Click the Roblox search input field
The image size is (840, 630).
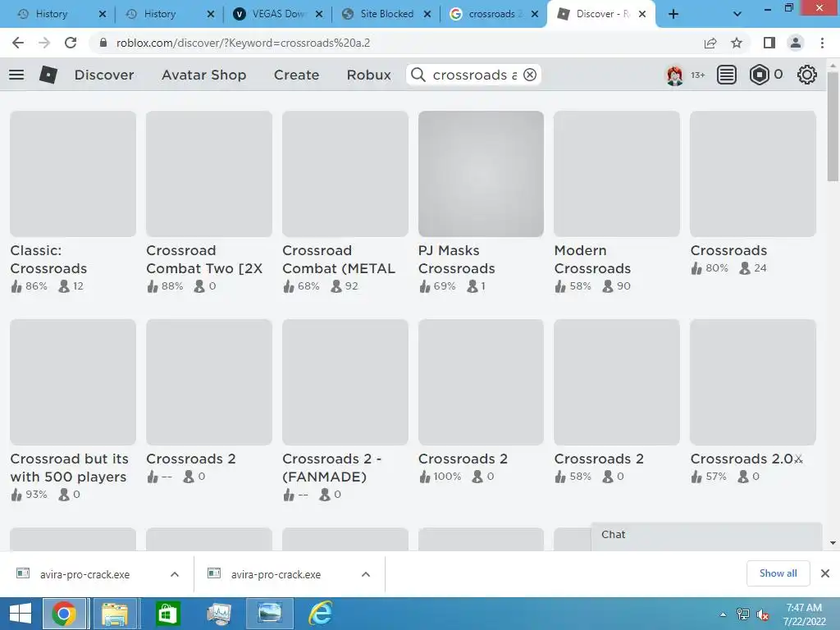coord(475,75)
